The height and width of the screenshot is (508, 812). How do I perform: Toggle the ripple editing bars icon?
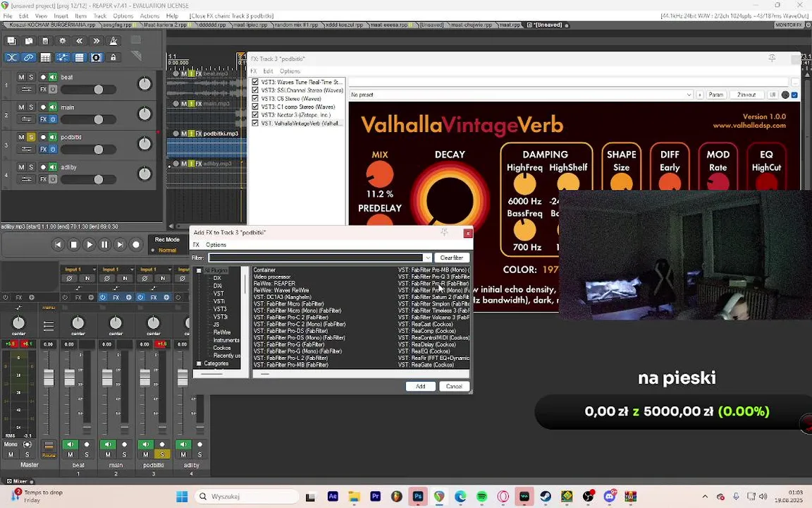tap(79, 58)
